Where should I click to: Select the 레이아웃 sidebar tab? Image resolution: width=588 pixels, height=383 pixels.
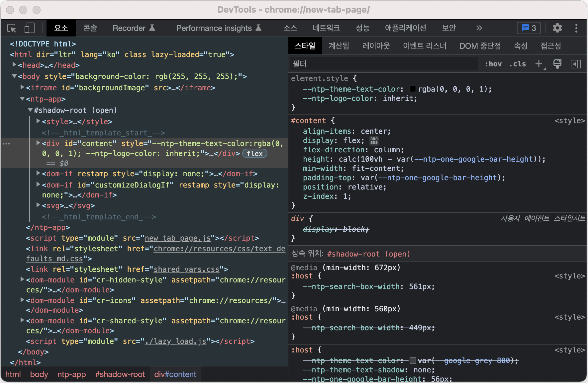click(x=376, y=46)
